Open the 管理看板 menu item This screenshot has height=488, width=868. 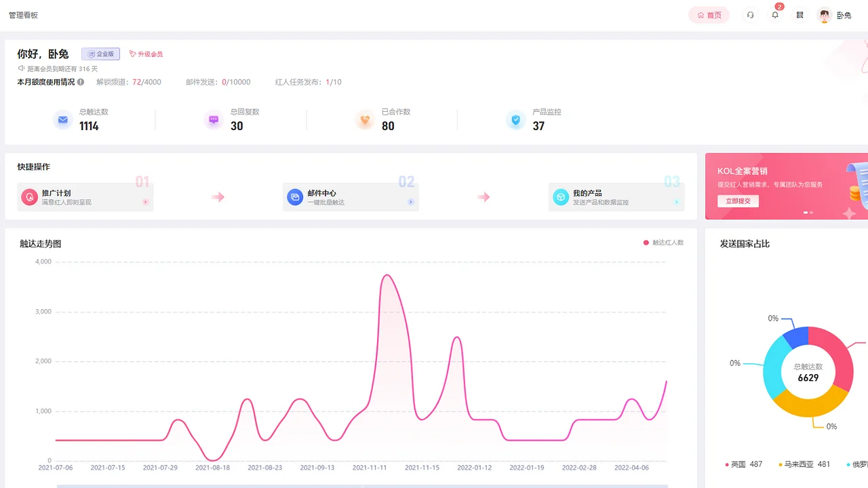[x=24, y=14]
